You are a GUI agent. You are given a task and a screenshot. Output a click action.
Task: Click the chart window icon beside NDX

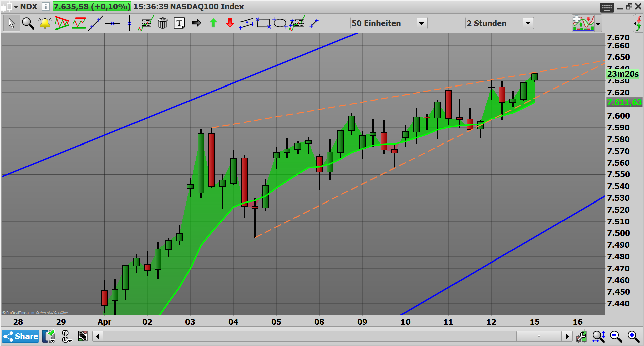click(x=6, y=7)
